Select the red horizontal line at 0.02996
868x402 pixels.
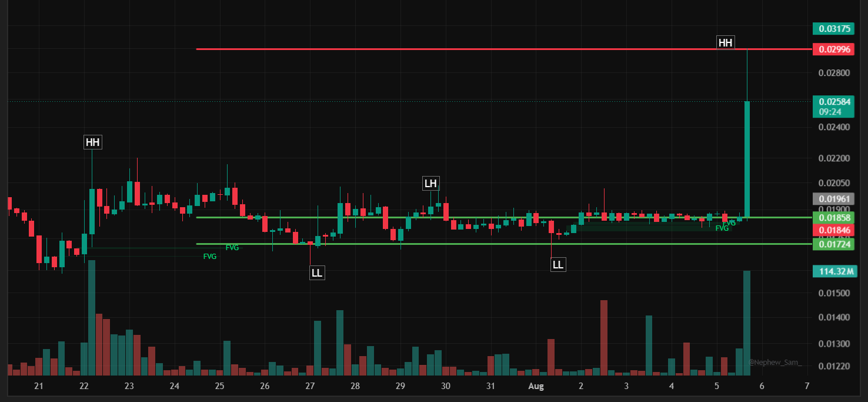[x=503, y=49]
